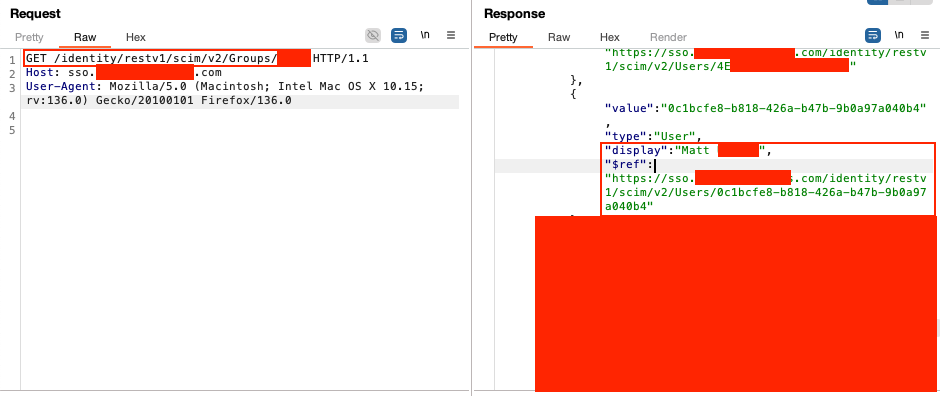Image resolution: width=940 pixels, height=396 pixels.
Task: Open the Request panel hamburger menu
Action: click(451, 35)
